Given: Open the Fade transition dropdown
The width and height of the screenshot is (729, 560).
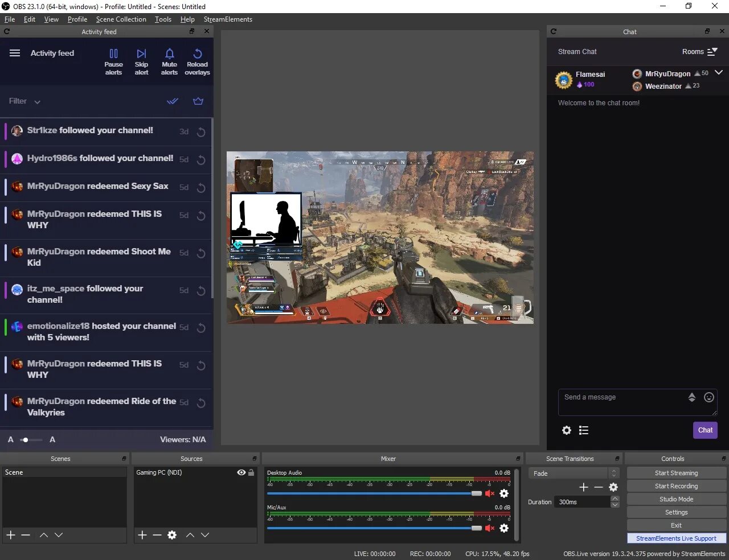Looking at the screenshot, I should point(574,473).
